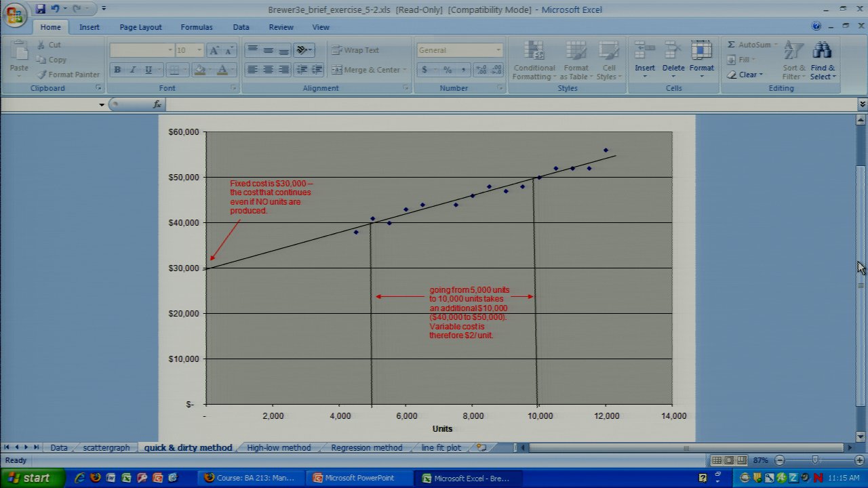Click the Find & Select binoculars icon
Image resolution: width=868 pixels, height=488 pixels.
(822, 51)
